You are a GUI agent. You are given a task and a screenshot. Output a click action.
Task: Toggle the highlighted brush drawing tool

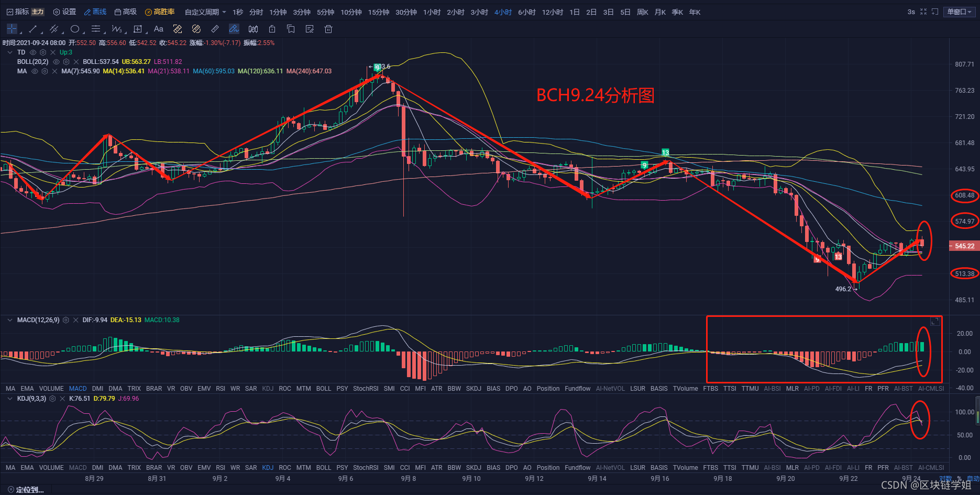click(234, 29)
